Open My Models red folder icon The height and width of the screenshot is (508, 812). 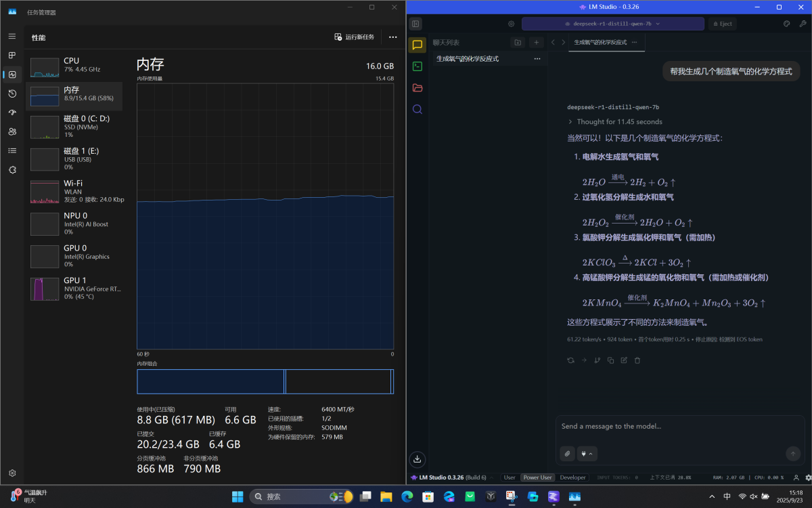point(418,88)
